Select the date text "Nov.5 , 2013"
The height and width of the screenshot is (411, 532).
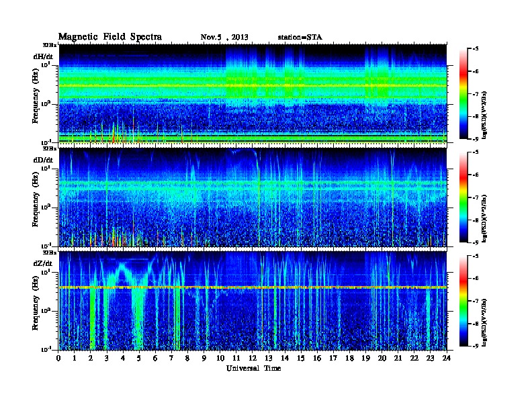pyautogui.click(x=224, y=37)
